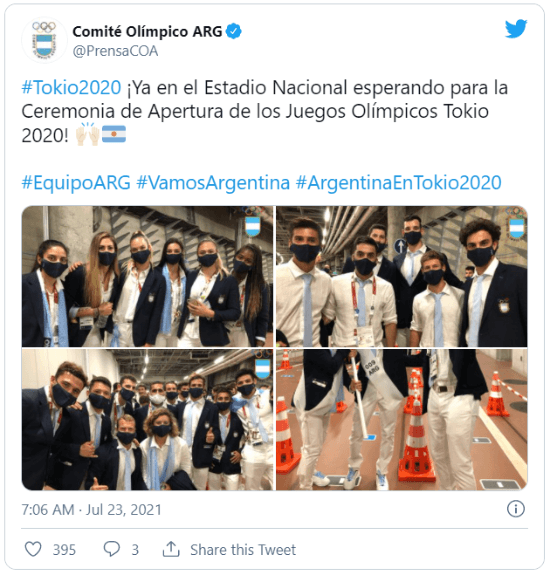Select Share this Tweet

243,549
